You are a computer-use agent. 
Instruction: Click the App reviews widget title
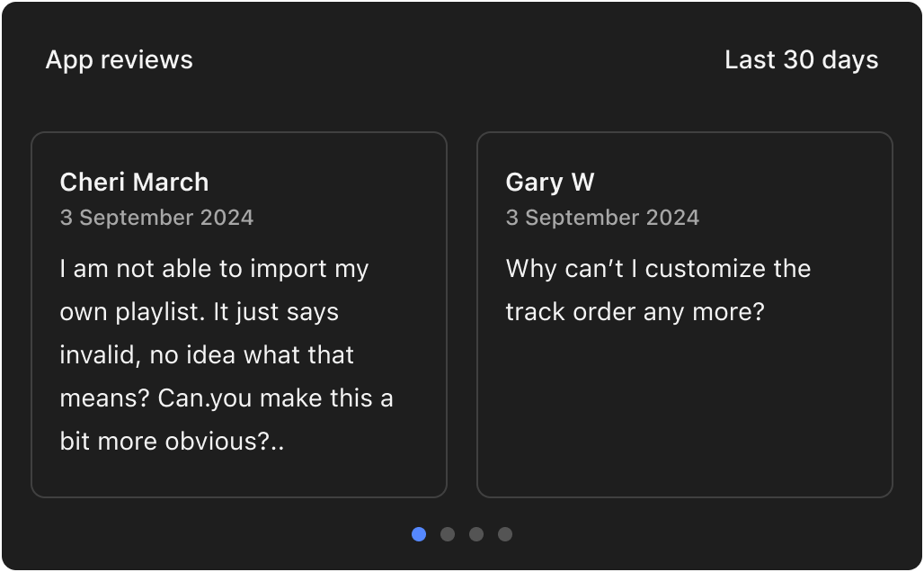[119, 60]
